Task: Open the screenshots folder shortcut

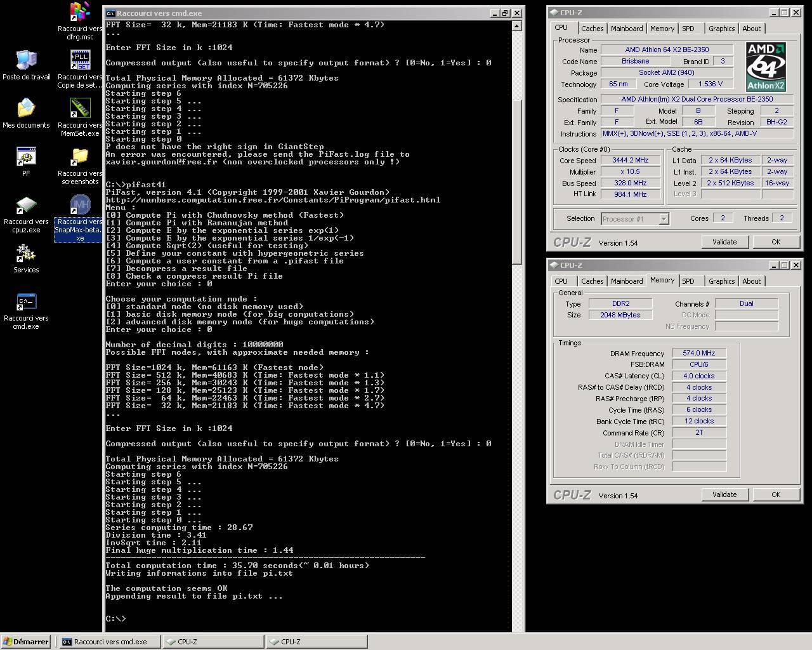Action: [x=80, y=166]
